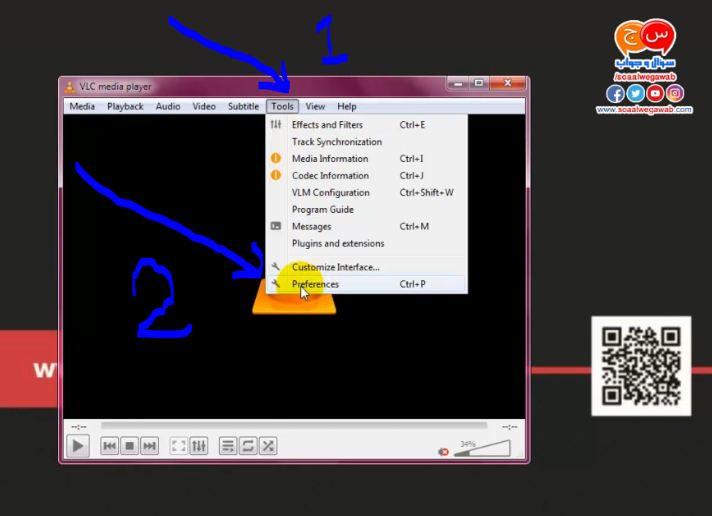Maximize the VLC media player window
Image resolution: width=712 pixels, height=516 pixels.
pos(479,84)
